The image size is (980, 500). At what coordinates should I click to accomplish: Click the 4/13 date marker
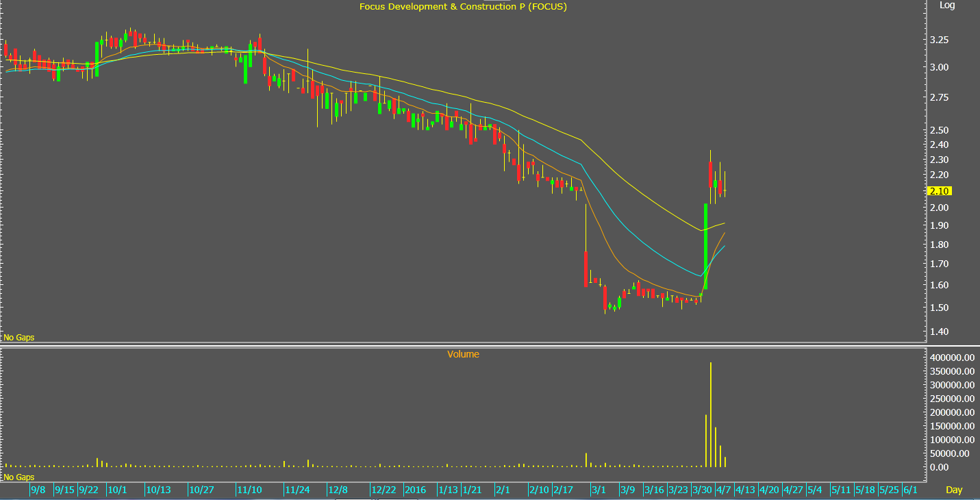pos(745,490)
